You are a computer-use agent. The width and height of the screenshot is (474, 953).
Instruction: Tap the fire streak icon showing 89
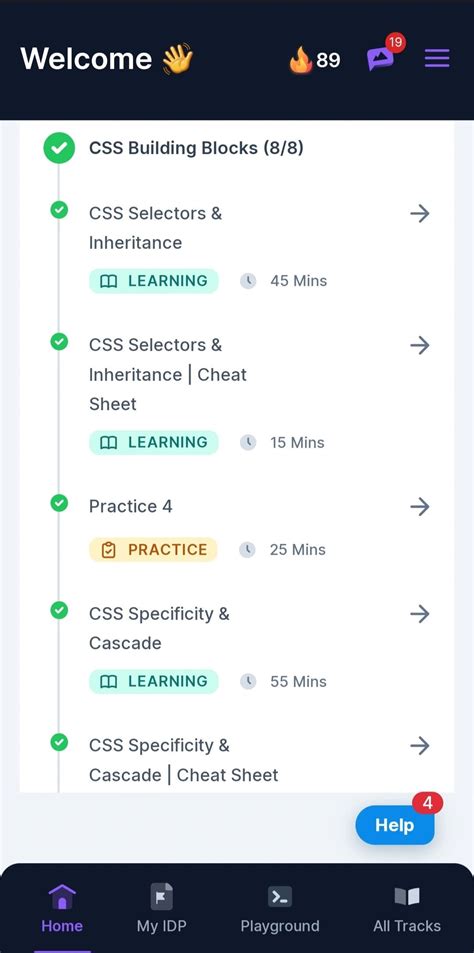click(x=300, y=60)
